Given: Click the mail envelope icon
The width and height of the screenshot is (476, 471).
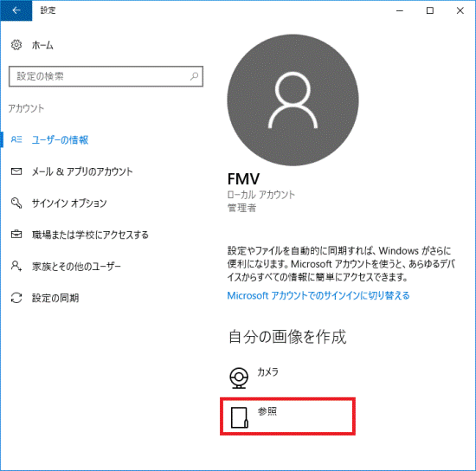Looking at the screenshot, I should point(16,171).
